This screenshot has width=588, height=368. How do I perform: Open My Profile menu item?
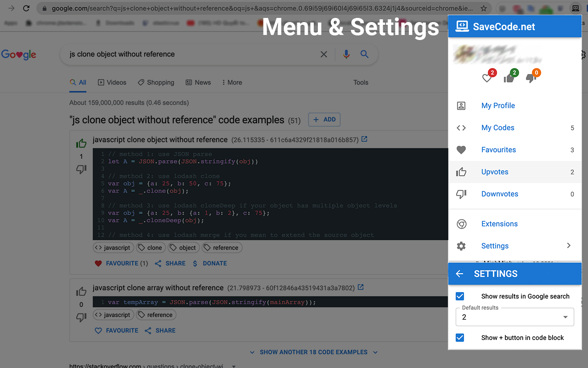[x=515, y=106]
